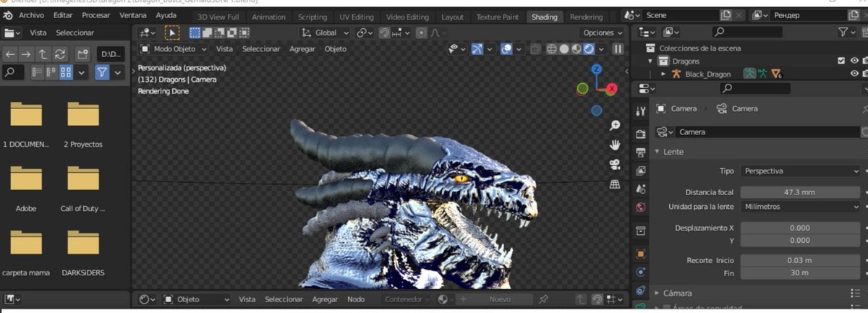Screen dimensions: 868x313
Task: Click the red X axis gizmo
Action: pyautogui.click(x=612, y=88)
